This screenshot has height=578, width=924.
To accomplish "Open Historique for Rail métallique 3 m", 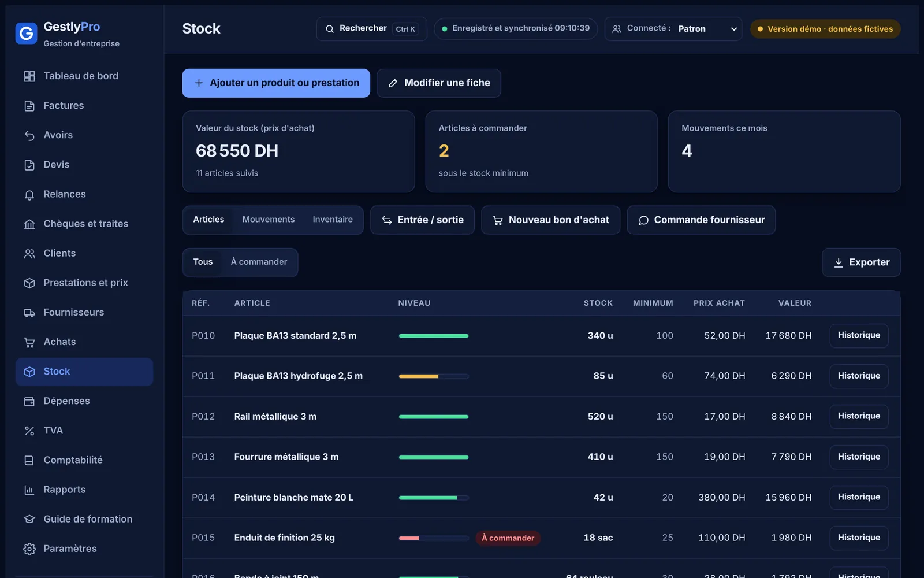I will (x=859, y=417).
